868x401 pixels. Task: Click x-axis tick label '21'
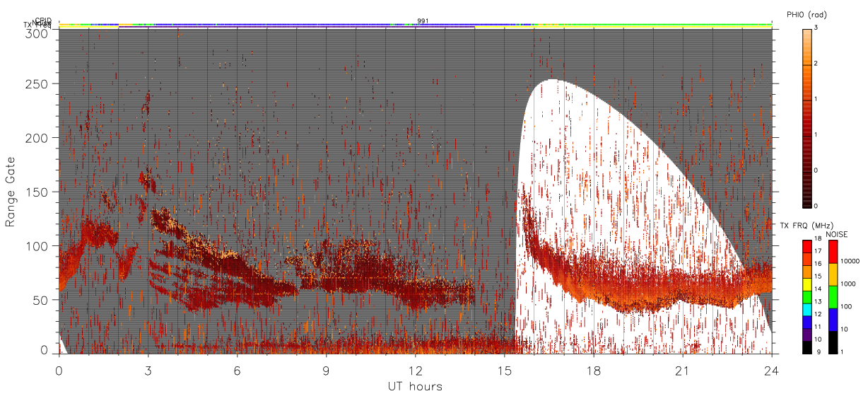pos(683,371)
